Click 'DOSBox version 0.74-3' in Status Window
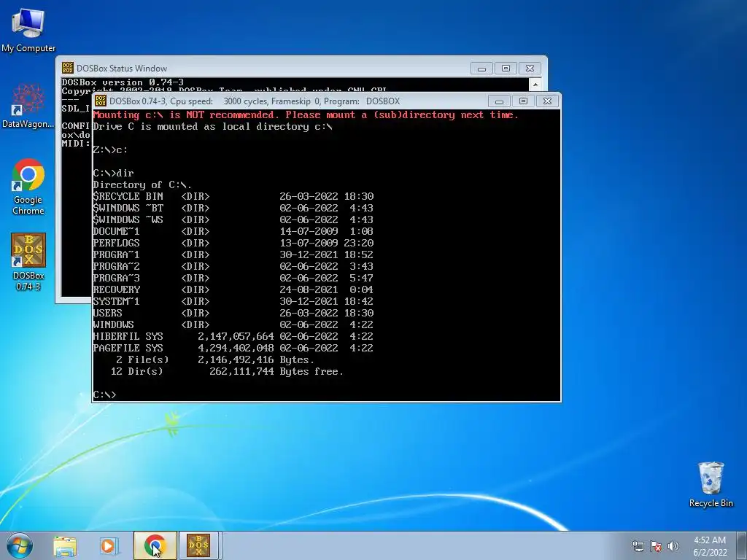 123,82
